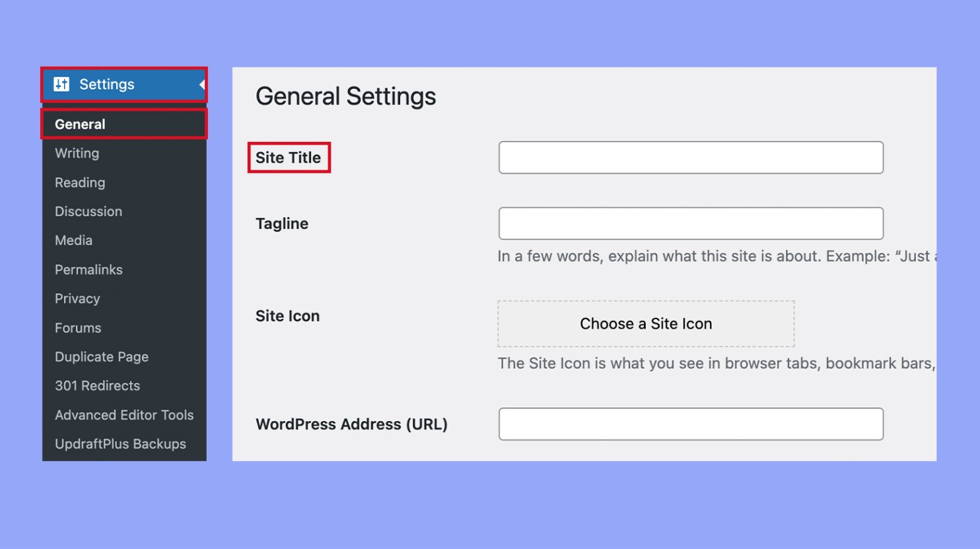Image resolution: width=980 pixels, height=549 pixels.
Task: Click into the Tagline field
Action: tap(690, 223)
